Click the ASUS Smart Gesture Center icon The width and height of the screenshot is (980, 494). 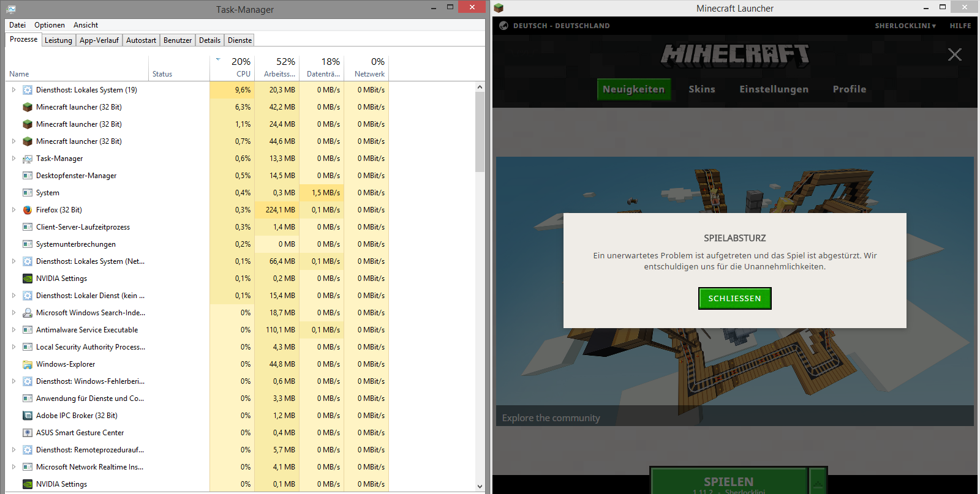point(28,433)
